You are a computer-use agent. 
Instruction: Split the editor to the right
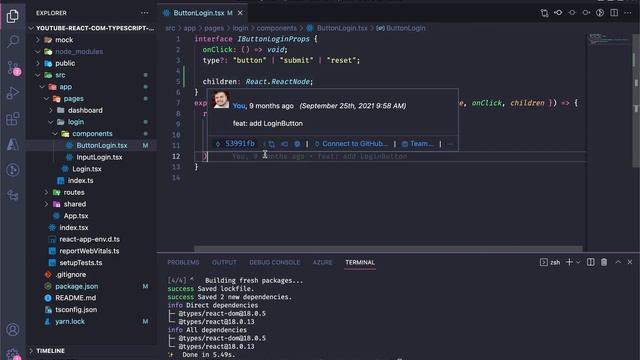click(614, 13)
